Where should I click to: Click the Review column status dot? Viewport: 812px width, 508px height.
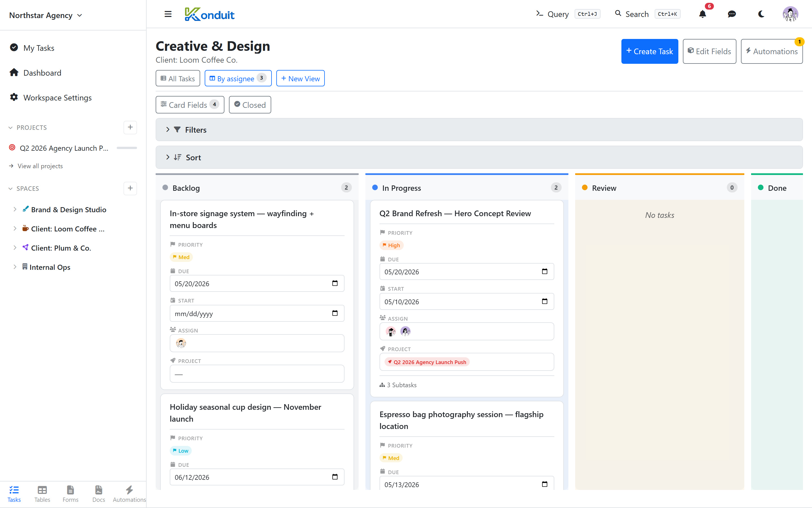click(584, 187)
